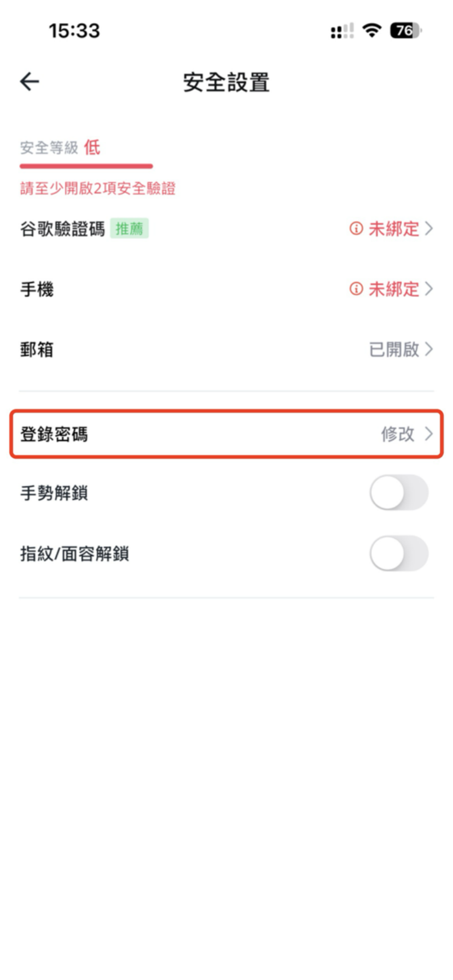Screen dimensions: 453x980
Task: Tap 未綁定 link for 谷歌驗證碼
Action: (x=394, y=229)
